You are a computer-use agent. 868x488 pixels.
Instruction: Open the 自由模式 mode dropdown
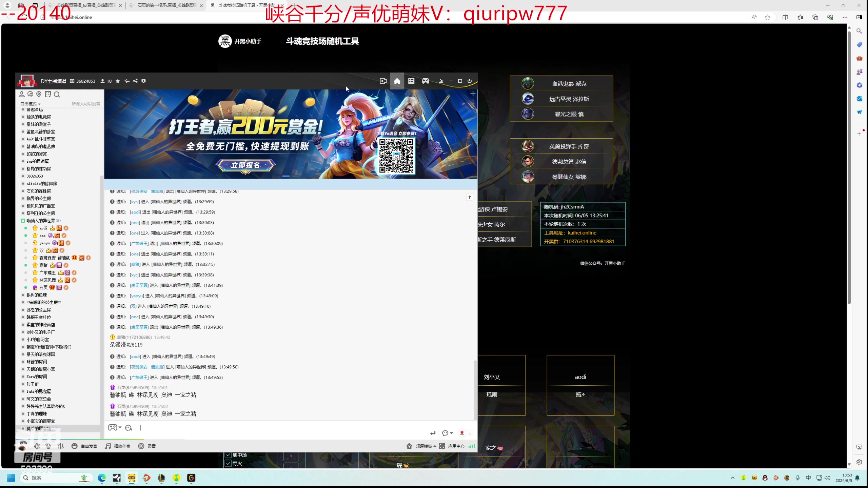31,104
